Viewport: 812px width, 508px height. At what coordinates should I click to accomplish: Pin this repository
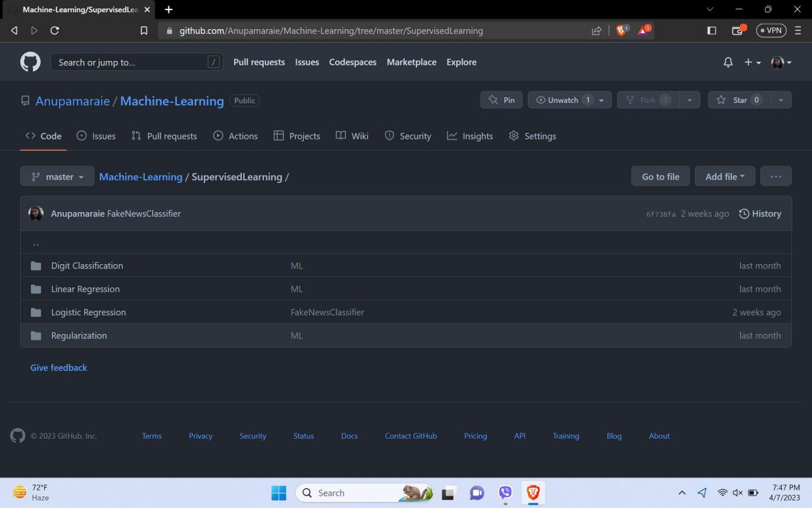[x=501, y=100]
